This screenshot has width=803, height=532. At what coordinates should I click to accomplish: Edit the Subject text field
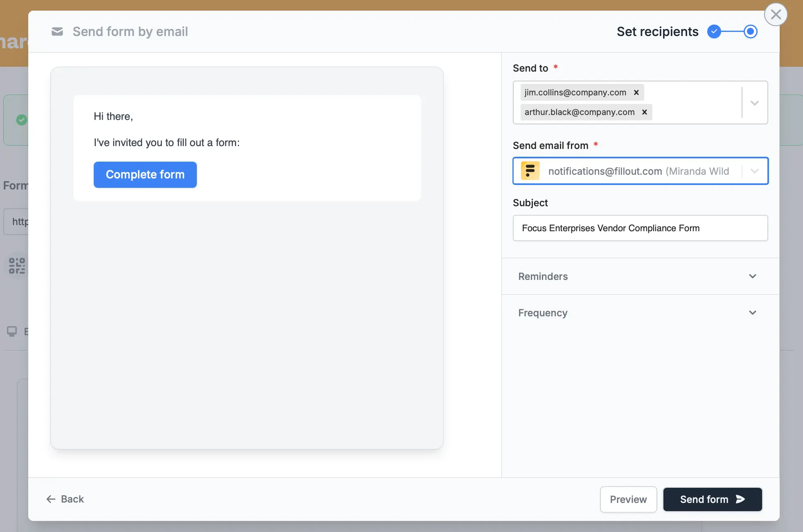tap(640, 228)
